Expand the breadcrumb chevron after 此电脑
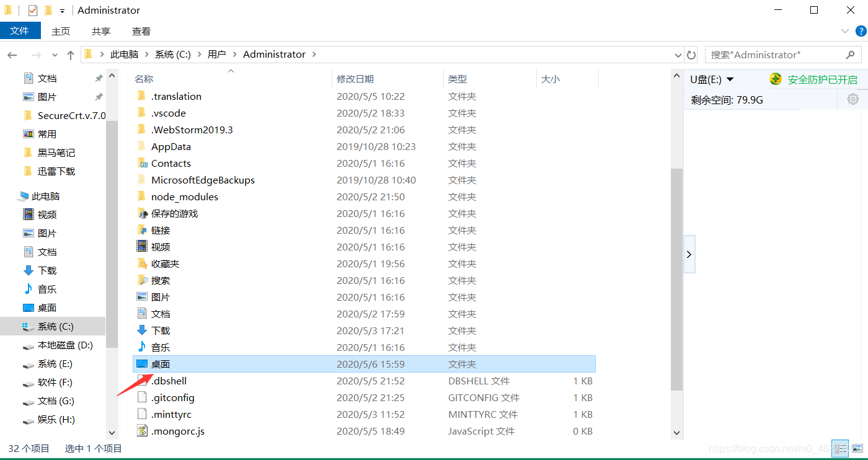 click(147, 55)
